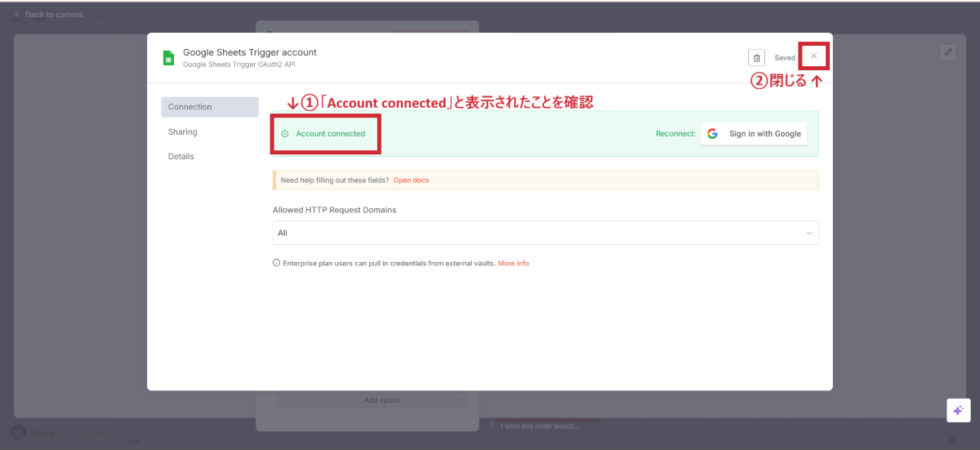Click the pencil edit icon behind dialog
The height and width of the screenshot is (450, 980).
pyautogui.click(x=947, y=51)
